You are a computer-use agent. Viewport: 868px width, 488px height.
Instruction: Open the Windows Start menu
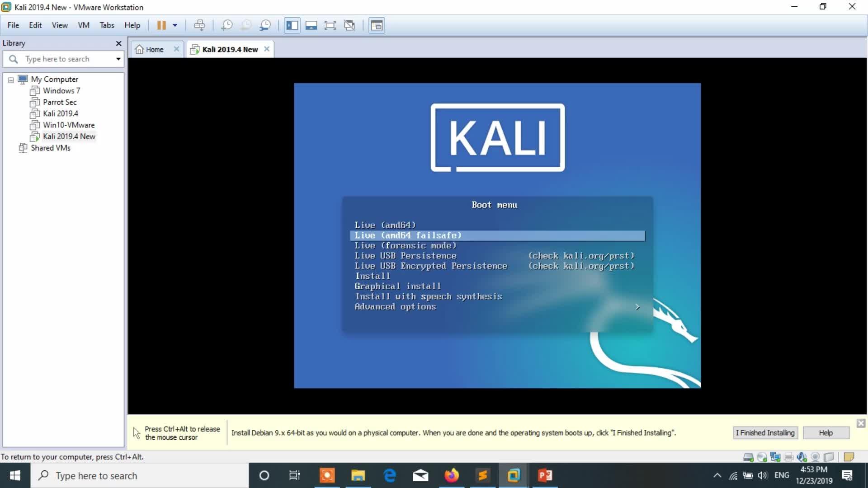point(15,475)
